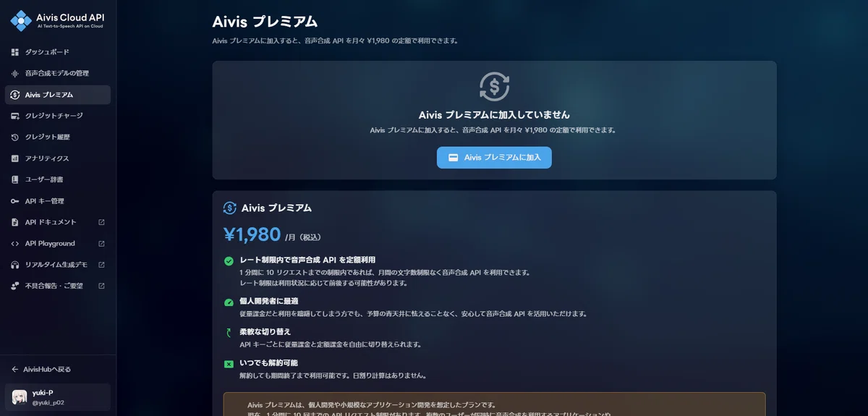
Task: Click the page title Aivis プレミアム
Action: click(x=265, y=22)
